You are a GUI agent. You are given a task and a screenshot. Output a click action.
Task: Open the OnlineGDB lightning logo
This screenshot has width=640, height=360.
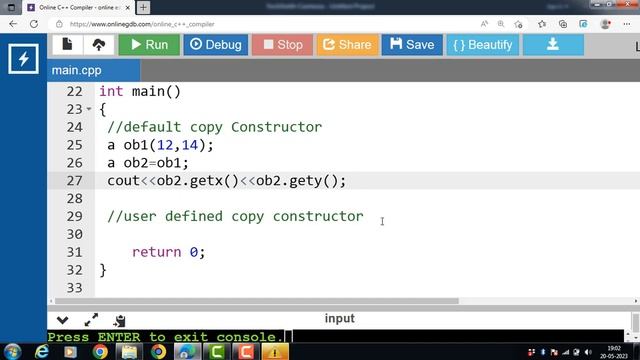[x=23, y=59]
